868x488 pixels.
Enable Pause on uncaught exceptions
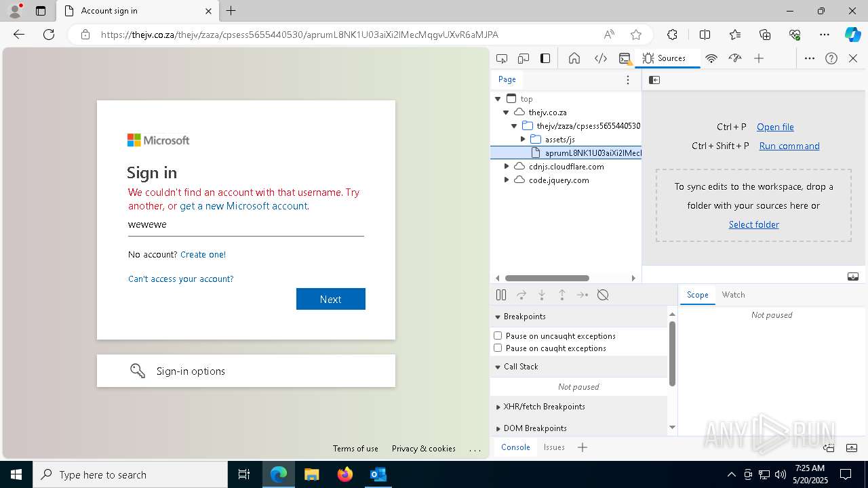click(x=498, y=335)
